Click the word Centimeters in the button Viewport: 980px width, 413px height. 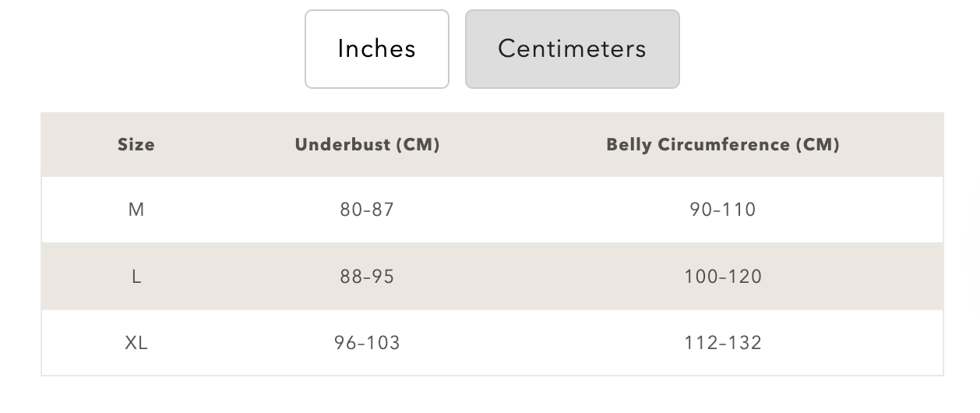(573, 48)
